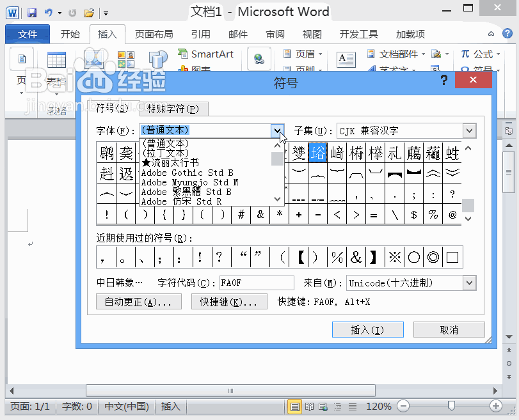This screenshot has width=519, height=420.
Task: Click the Insert/Overtype mode status item
Action: click(x=170, y=406)
